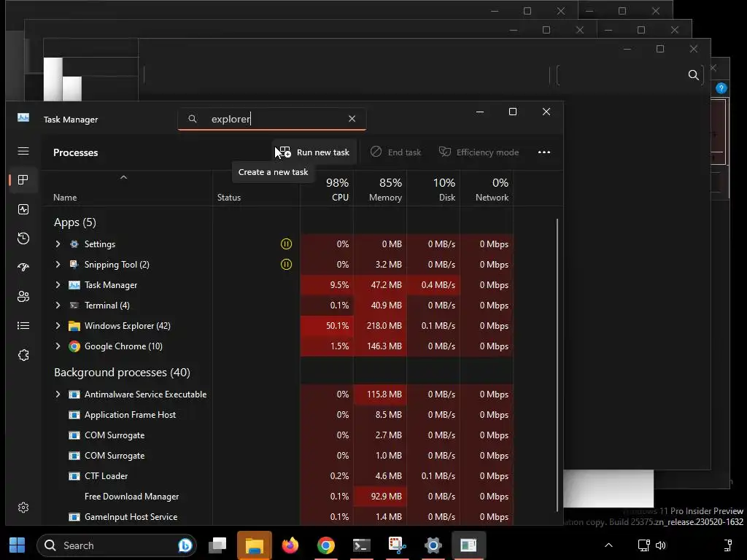Screen dimensions: 747x560
Task: Open the Windows Start menu
Action: [18, 545]
